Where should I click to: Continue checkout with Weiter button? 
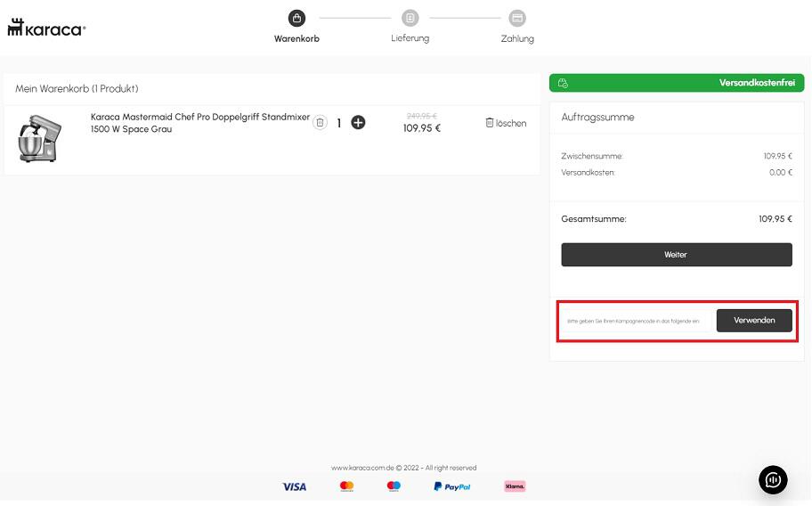point(677,255)
